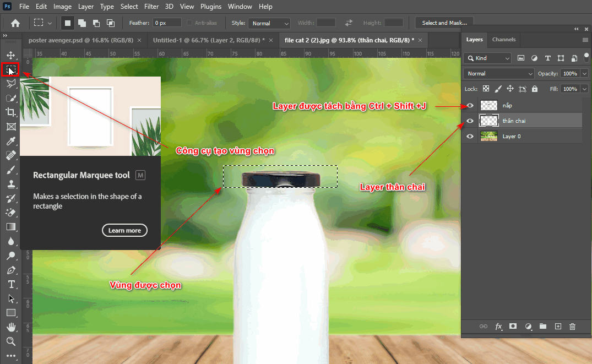Select the Zoom tool
592x364 pixels.
click(x=11, y=341)
